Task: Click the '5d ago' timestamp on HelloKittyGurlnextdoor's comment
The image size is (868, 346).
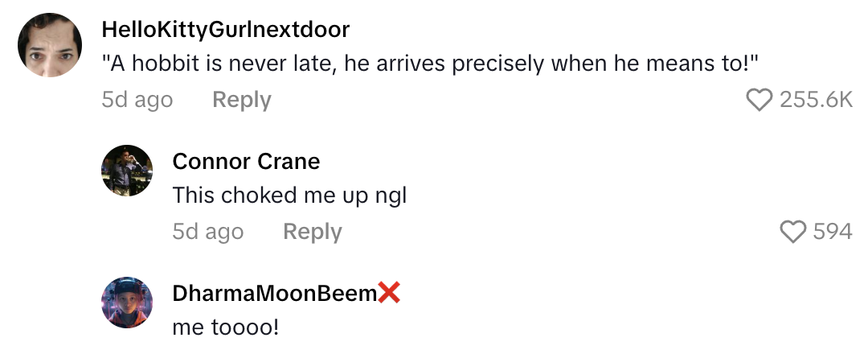Action: click(137, 100)
